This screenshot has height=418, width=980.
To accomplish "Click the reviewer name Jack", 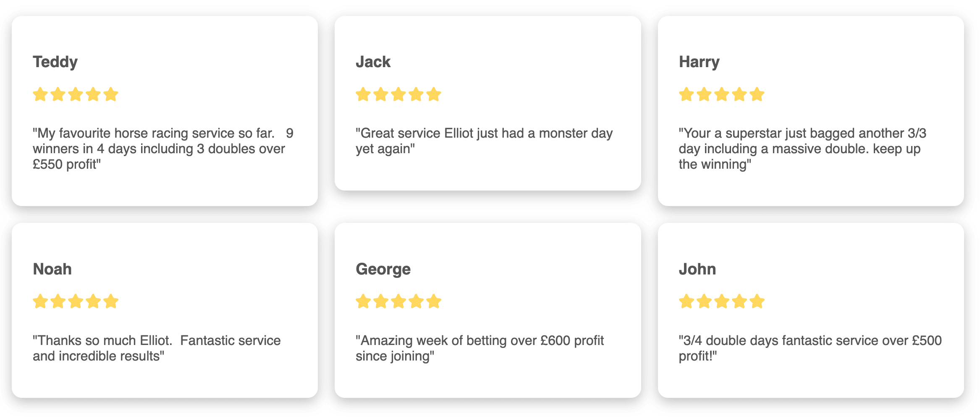I will pyautogui.click(x=373, y=62).
